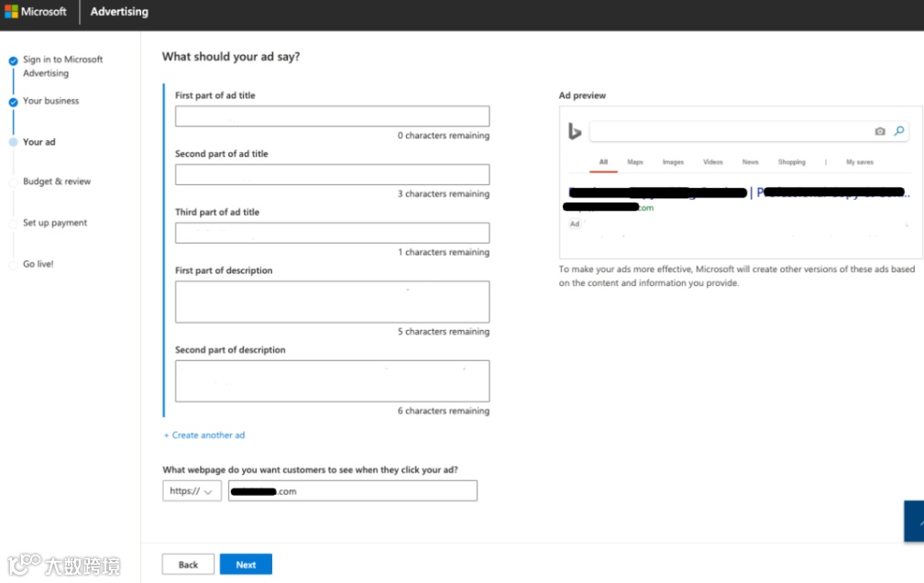Viewport: 924px width, 583px height.
Task: Select the Your business step checkmark
Action: click(13, 102)
